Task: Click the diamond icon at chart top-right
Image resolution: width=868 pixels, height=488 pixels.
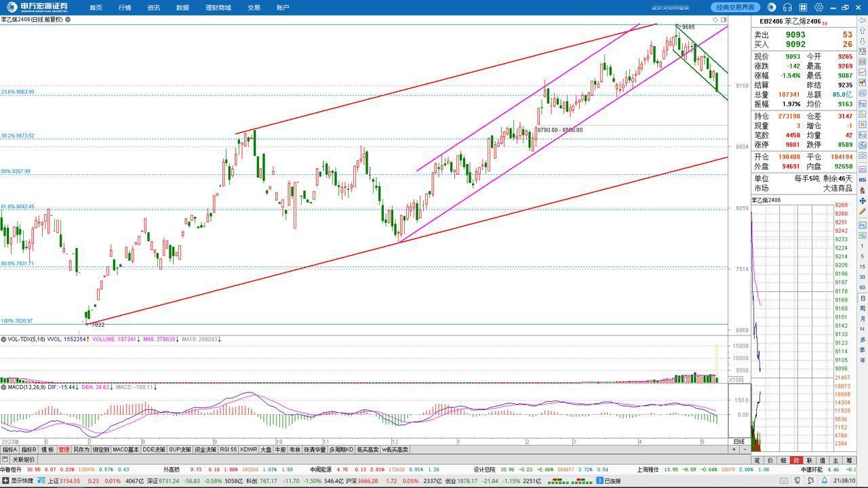Action: pos(715,20)
